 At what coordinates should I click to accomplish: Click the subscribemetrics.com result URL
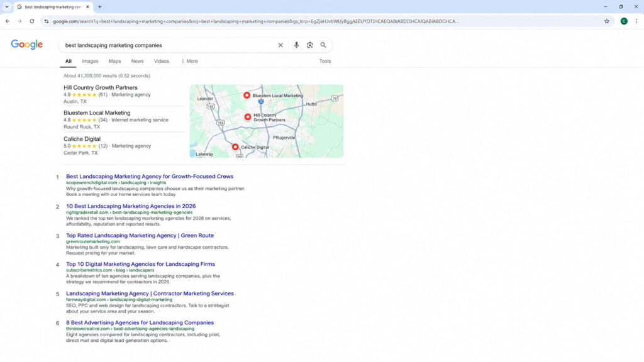(110, 270)
